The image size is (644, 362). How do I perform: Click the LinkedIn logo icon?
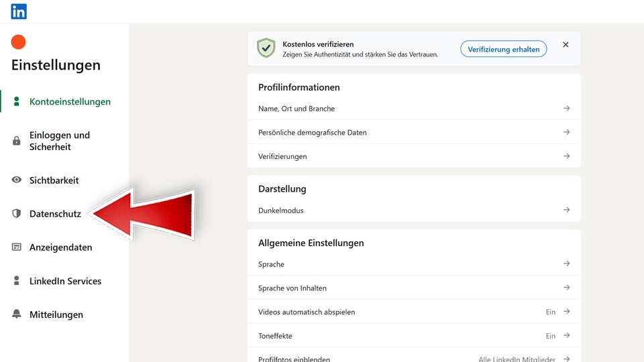coord(19,11)
